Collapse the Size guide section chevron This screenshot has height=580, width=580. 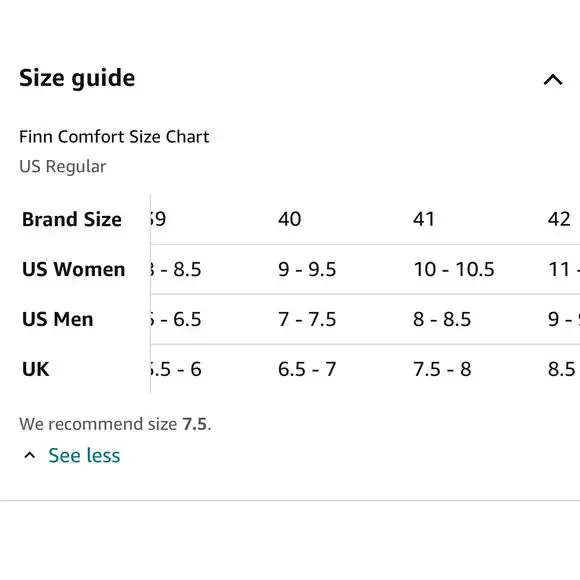[553, 80]
